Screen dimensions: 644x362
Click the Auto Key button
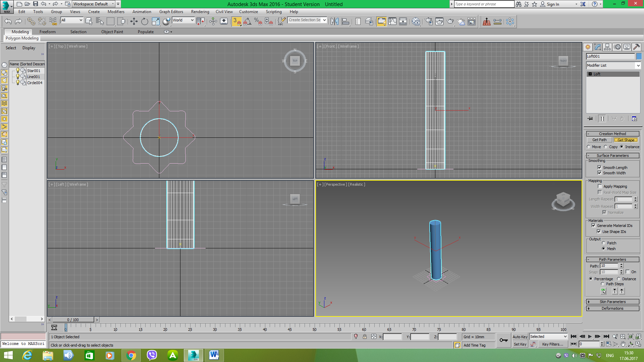pyautogui.click(x=520, y=337)
